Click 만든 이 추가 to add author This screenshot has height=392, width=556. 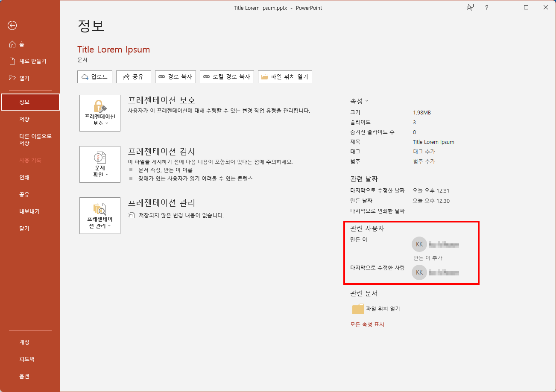pyautogui.click(x=428, y=258)
